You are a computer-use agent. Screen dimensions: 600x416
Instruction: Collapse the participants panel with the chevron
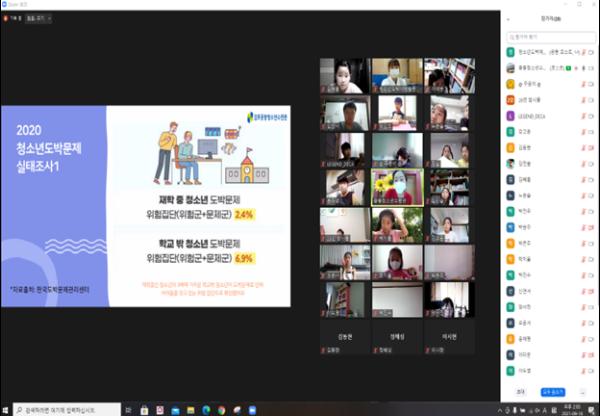[x=510, y=19]
